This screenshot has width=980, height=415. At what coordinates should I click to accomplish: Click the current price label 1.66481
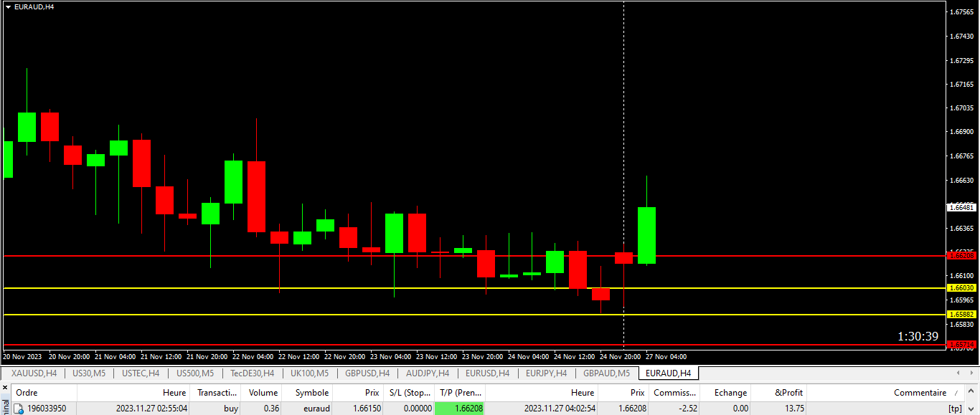coord(961,207)
